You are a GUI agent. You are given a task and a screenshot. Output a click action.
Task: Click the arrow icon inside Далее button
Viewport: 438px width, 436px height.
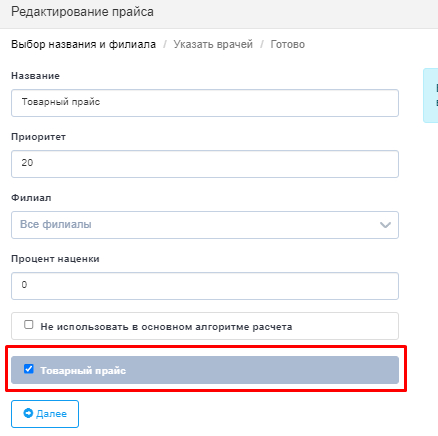coord(28,413)
